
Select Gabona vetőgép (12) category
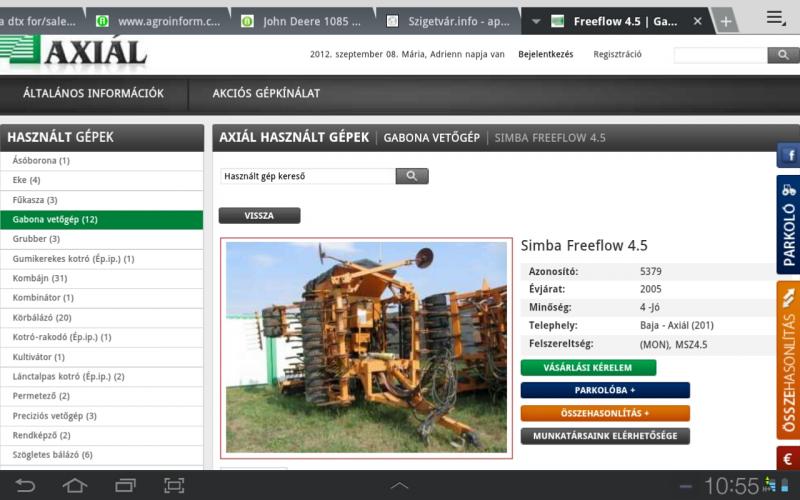pos(102,219)
